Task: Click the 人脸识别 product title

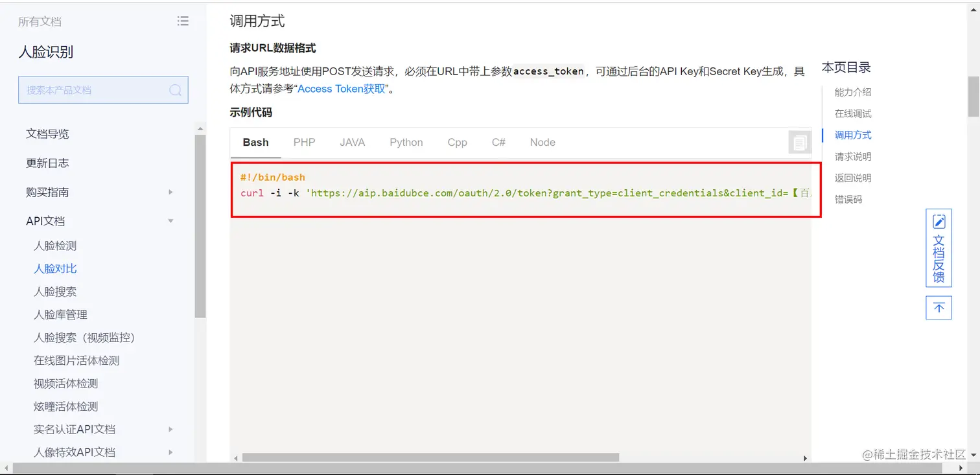Action: tap(45, 52)
